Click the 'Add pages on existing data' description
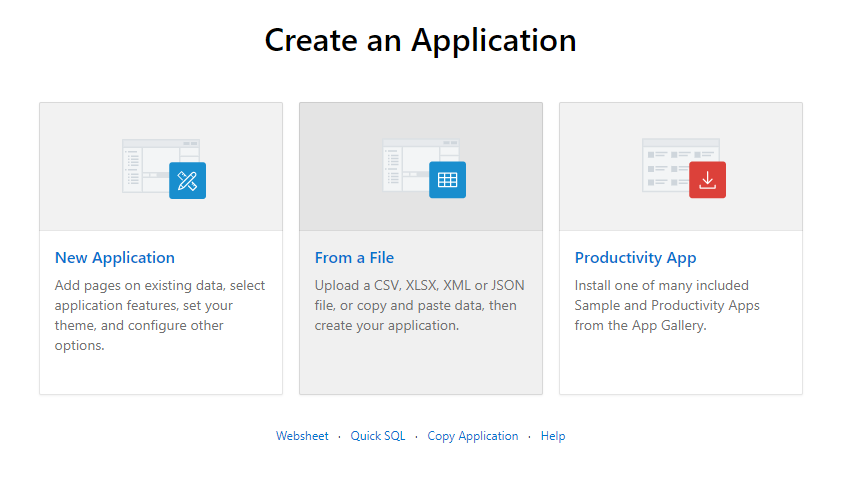This screenshot has height=481, width=868. [x=160, y=316]
